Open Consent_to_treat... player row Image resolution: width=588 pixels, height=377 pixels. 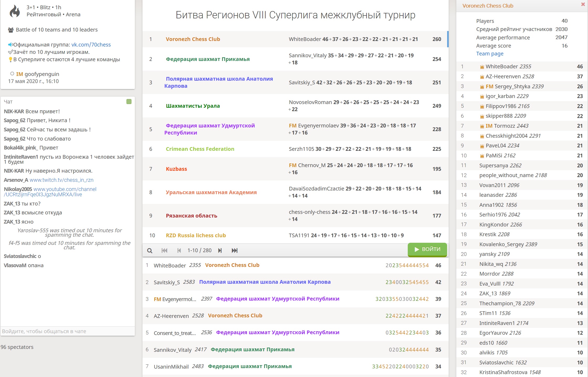(x=295, y=333)
